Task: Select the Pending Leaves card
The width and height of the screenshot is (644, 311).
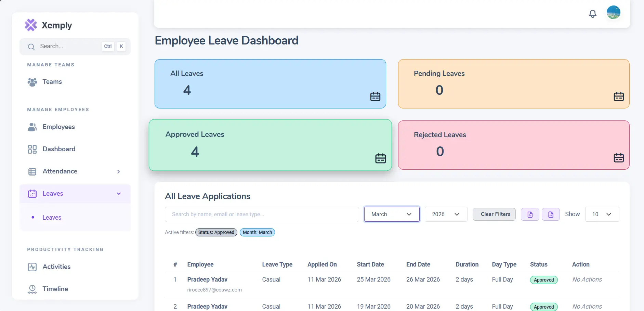Action: [x=514, y=84]
